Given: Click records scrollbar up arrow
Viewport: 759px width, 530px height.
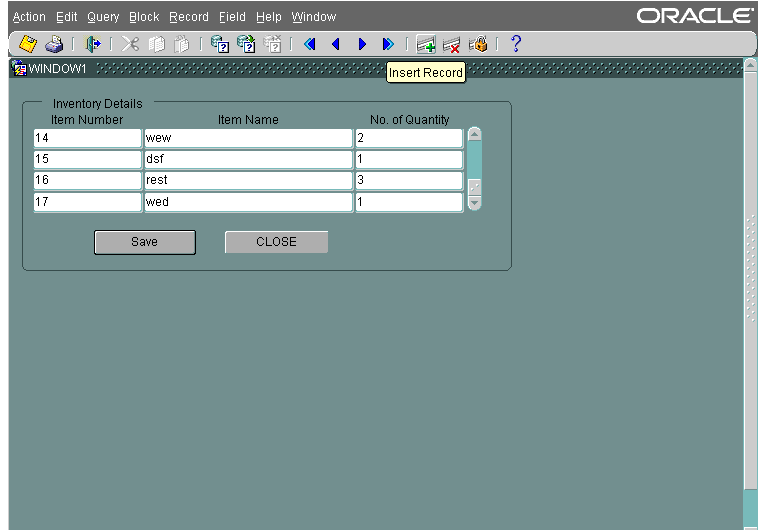Looking at the screenshot, I should pyautogui.click(x=475, y=134).
